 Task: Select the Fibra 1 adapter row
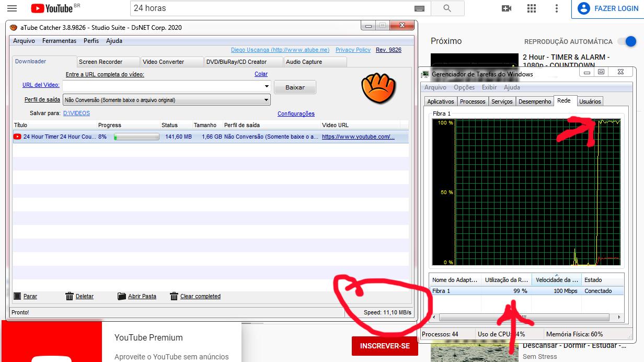[526, 291]
